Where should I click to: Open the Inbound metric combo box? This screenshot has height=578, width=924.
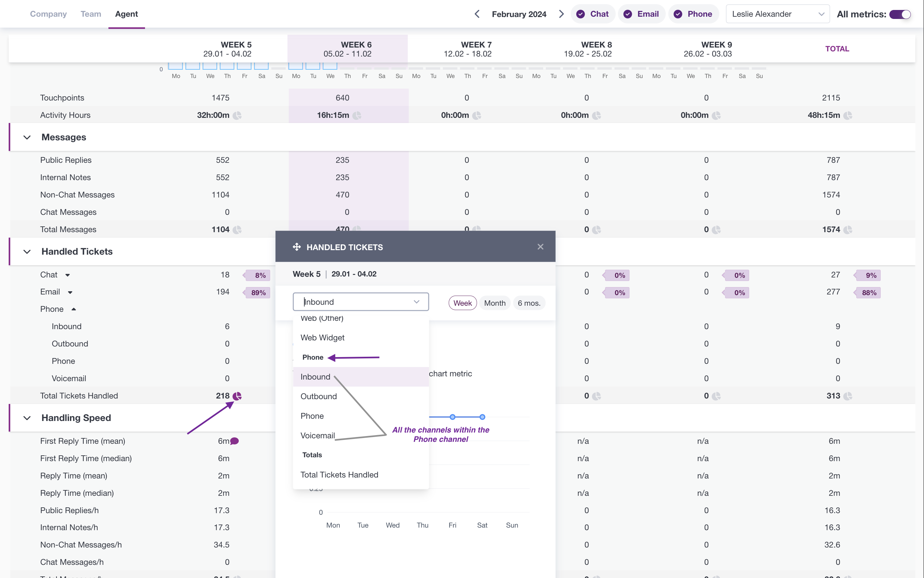pos(361,302)
